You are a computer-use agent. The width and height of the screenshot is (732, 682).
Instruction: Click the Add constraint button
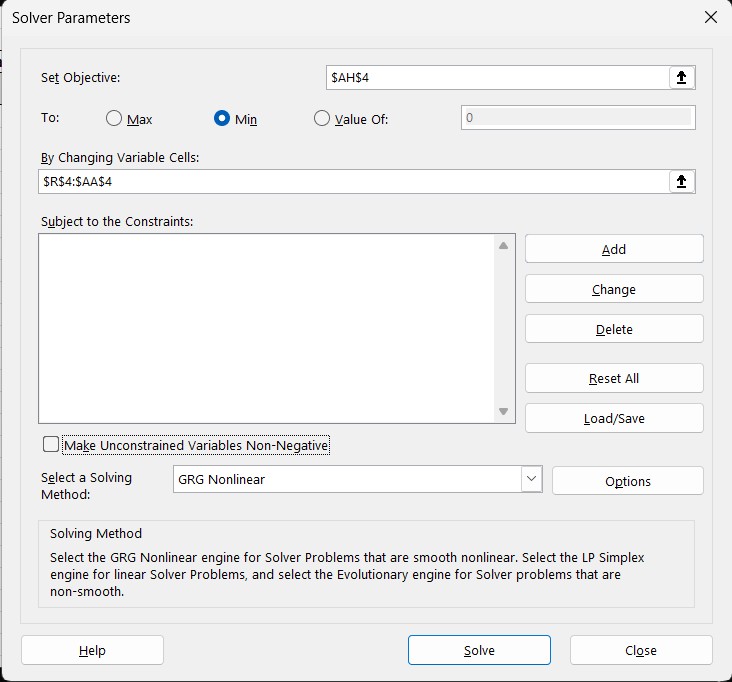613,249
